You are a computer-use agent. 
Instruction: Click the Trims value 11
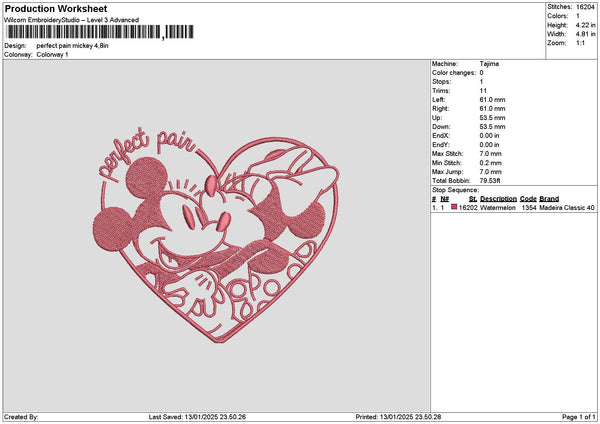coord(483,91)
